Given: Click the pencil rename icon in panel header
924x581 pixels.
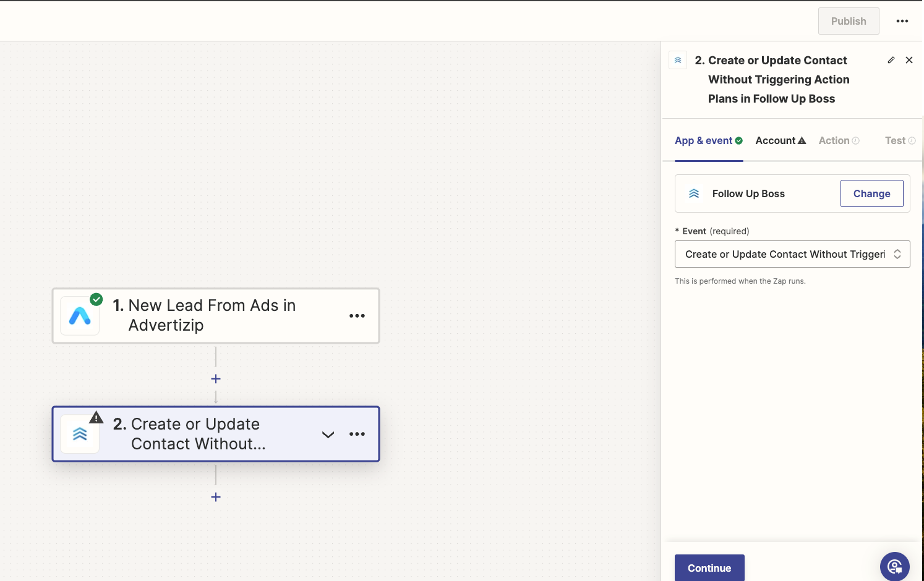Looking at the screenshot, I should tap(891, 60).
